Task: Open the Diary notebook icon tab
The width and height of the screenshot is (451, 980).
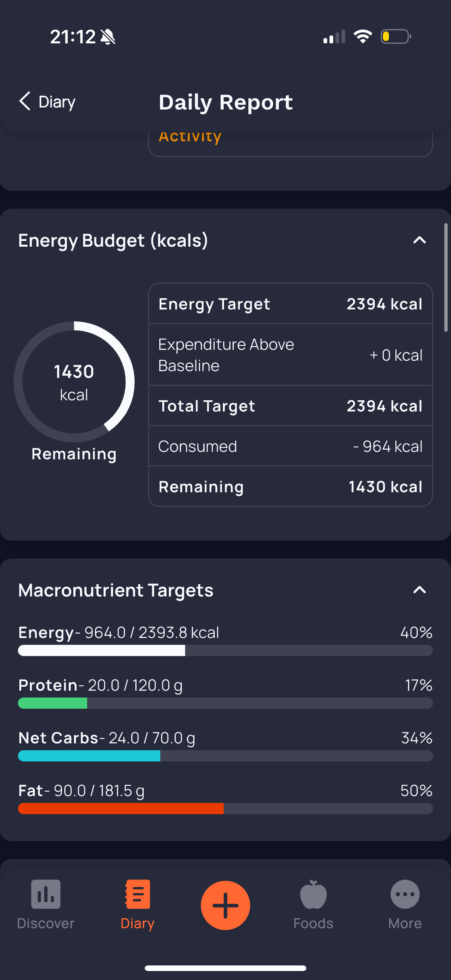Action: point(137,894)
